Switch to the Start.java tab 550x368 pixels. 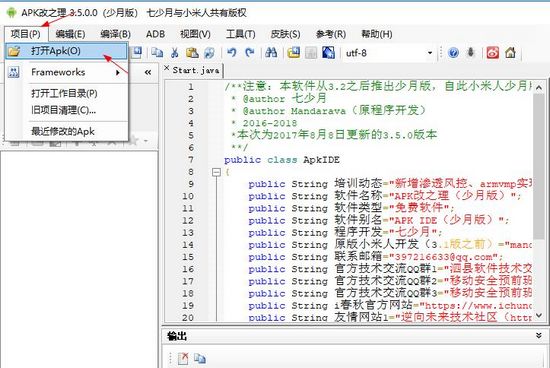pyautogui.click(x=196, y=71)
